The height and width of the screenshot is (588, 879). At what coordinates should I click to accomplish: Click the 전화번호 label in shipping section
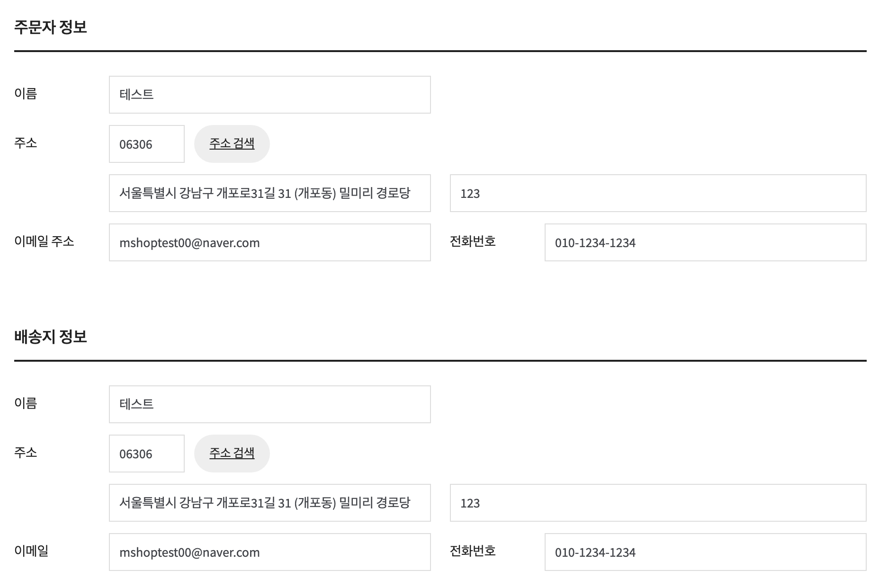[472, 551]
